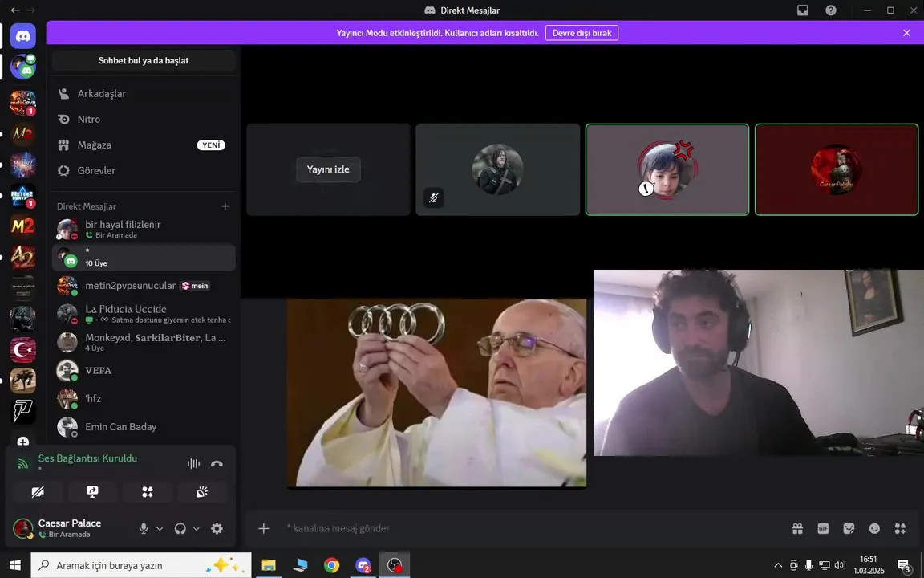
Task: Select the 10 Üye group chat
Action: pos(144,257)
